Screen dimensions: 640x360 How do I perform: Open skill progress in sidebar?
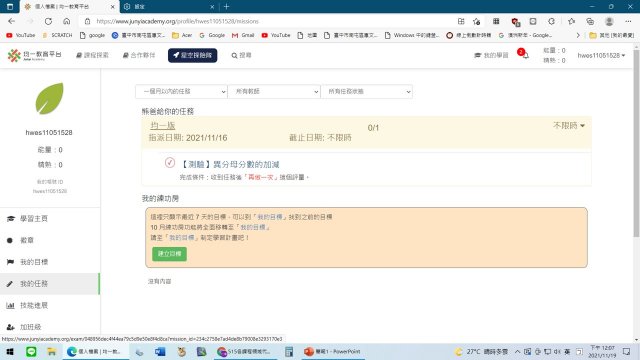point(50,305)
